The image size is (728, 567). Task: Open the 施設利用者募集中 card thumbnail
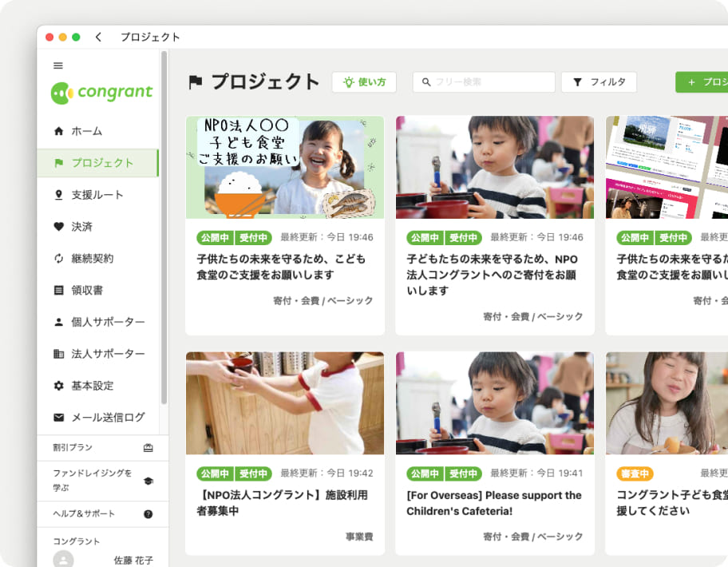[x=285, y=403]
